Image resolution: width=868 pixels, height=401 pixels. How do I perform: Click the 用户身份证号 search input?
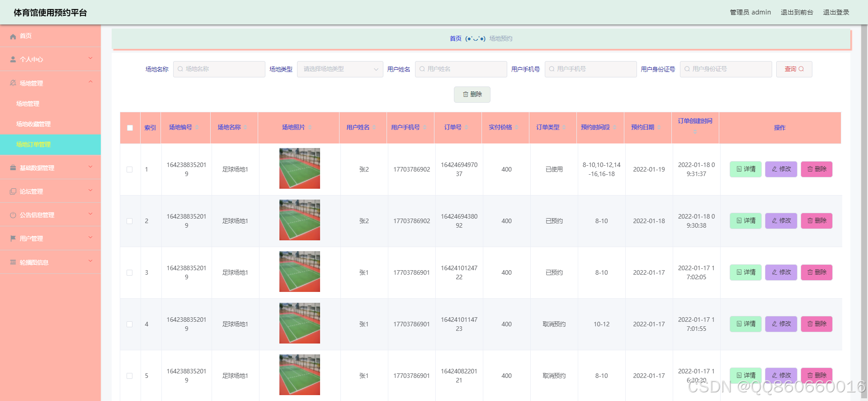tap(726, 69)
